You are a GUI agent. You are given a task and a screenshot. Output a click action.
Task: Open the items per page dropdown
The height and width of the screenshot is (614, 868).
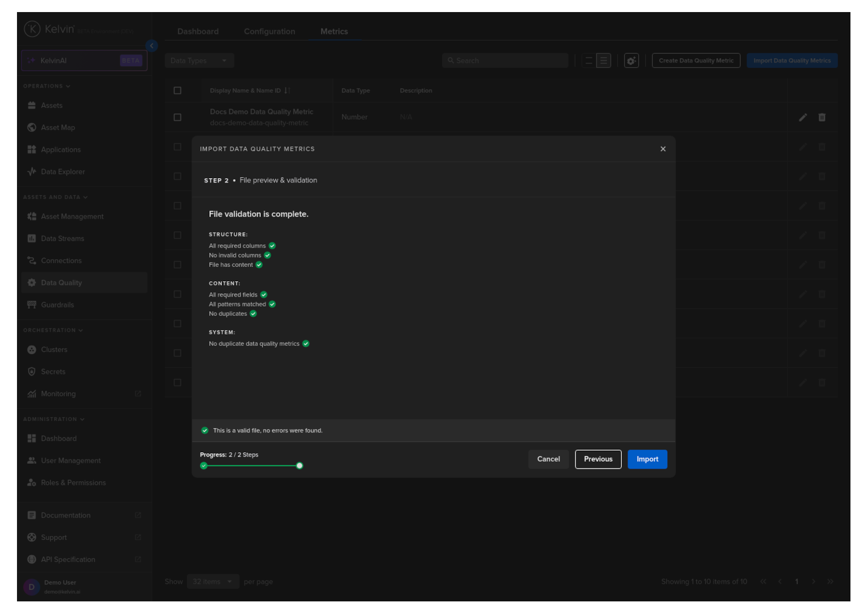click(213, 582)
